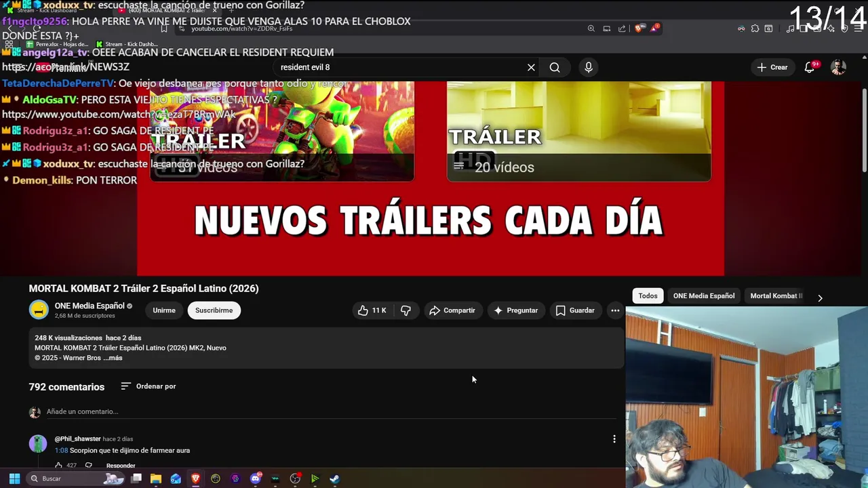Open Outlook from the taskbar
The height and width of the screenshot is (488, 868).
(x=176, y=479)
